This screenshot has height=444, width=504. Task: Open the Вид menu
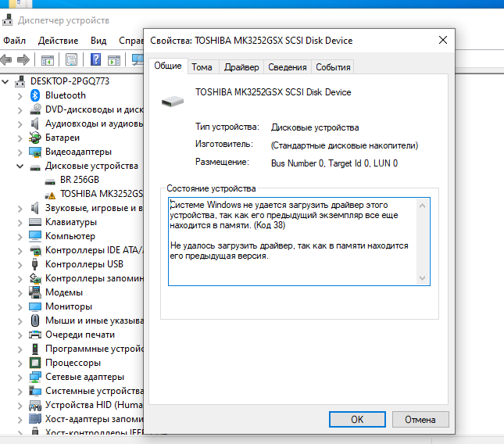coord(98,41)
